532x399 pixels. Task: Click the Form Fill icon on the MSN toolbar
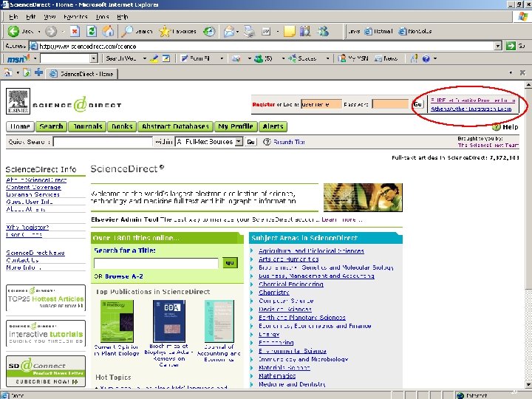(184, 58)
